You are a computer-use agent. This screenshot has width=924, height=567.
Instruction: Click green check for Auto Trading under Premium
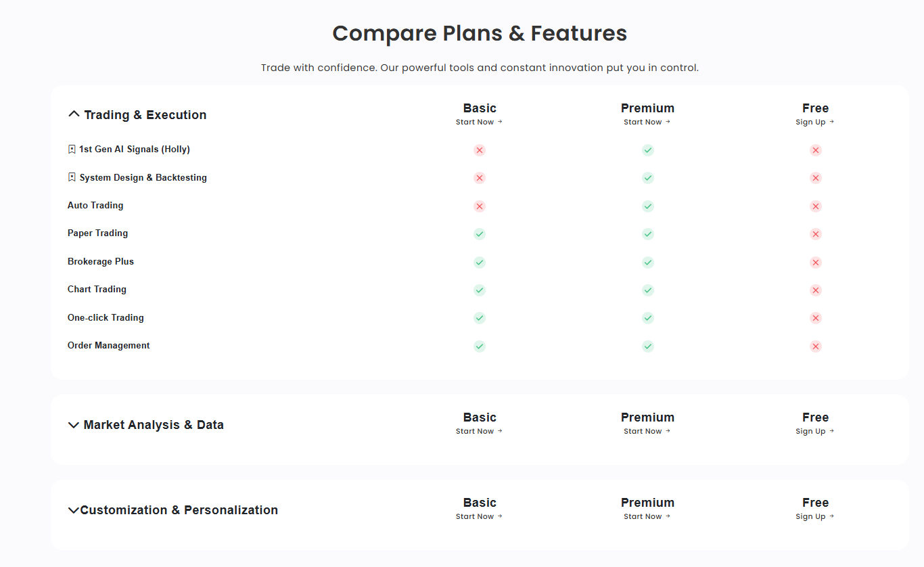(648, 206)
